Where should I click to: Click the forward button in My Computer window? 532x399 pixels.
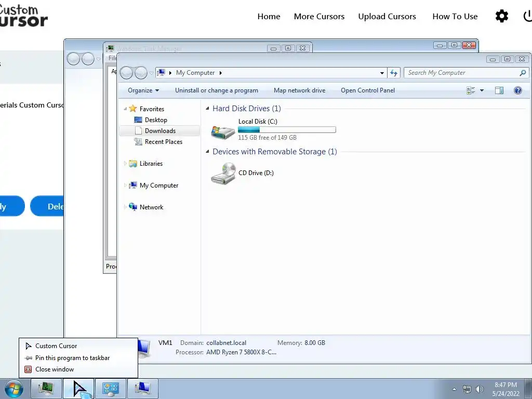tap(140, 73)
